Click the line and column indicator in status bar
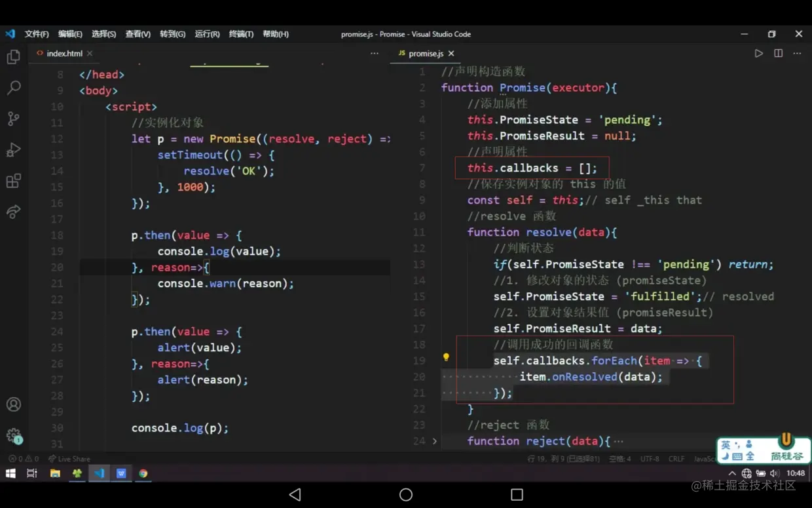The width and height of the screenshot is (812, 508). pos(564,459)
